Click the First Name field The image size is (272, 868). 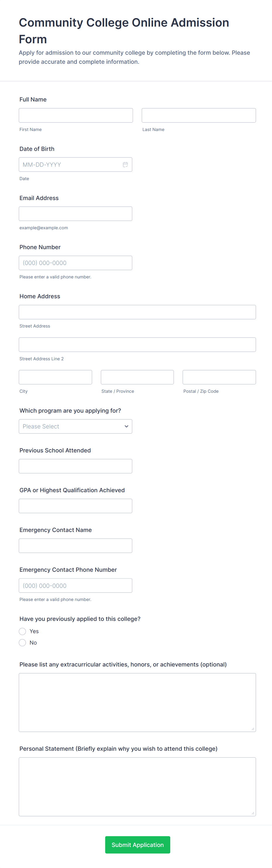pos(76,115)
